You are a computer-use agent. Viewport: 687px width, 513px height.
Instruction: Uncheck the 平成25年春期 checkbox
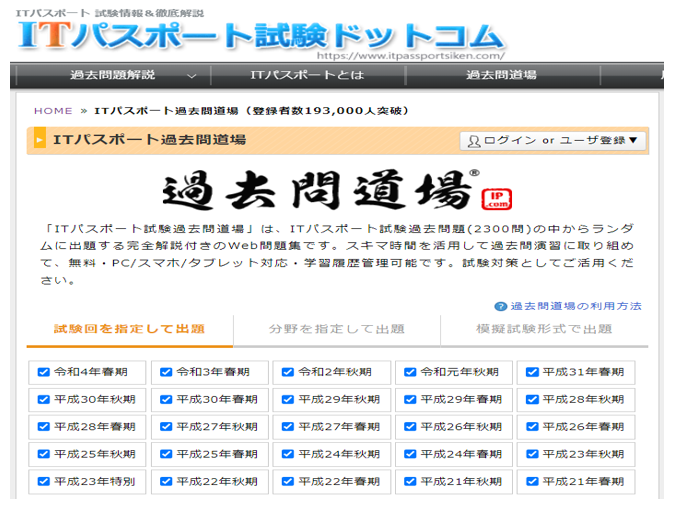click(166, 455)
